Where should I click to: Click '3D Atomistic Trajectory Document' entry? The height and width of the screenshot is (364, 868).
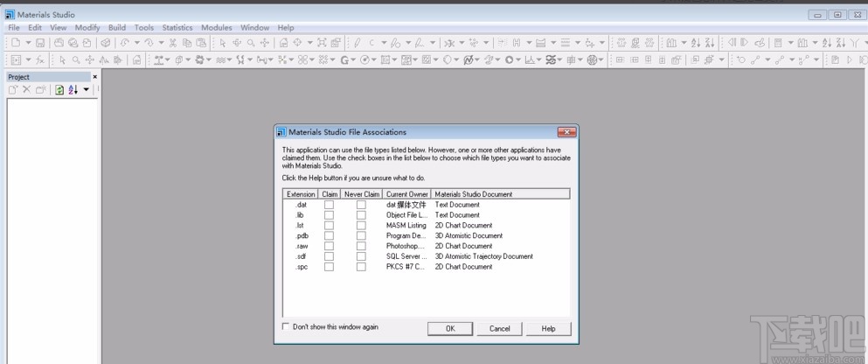(483, 256)
